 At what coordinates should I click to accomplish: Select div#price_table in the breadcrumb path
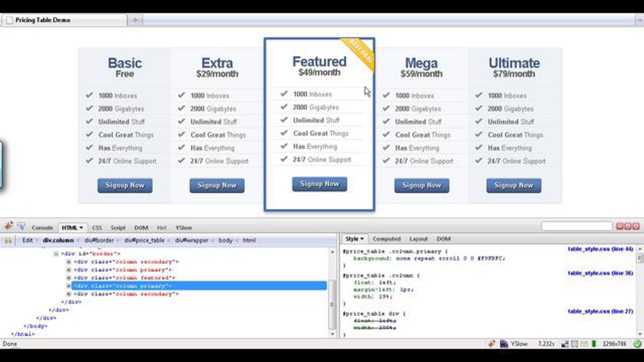point(144,240)
